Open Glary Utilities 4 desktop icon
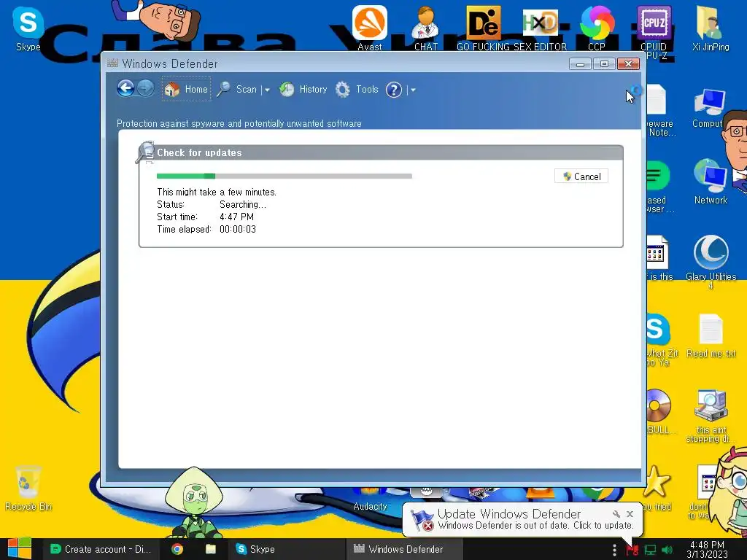This screenshot has width=747, height=560. (x=711, y=261)
